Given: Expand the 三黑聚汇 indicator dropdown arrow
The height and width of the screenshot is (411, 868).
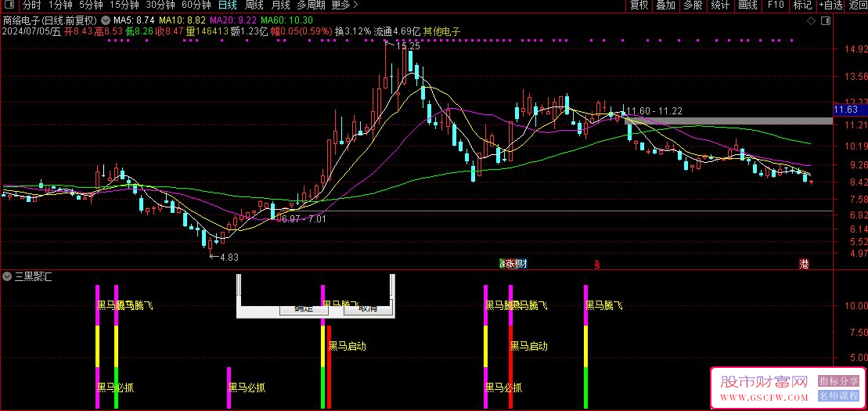Looking at the screenshot, I should pos(7,277).
